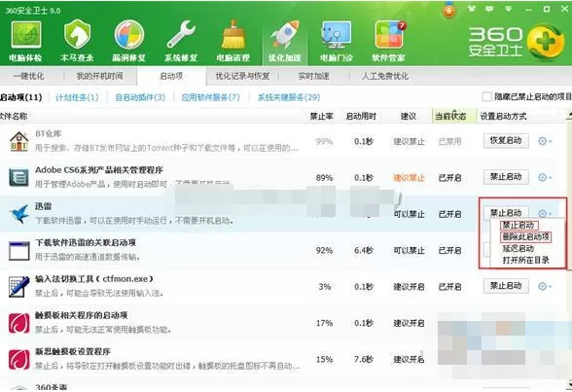Choose 打开所在目录 in the dropdown menu
572x392 pixels.
point(525,261)
